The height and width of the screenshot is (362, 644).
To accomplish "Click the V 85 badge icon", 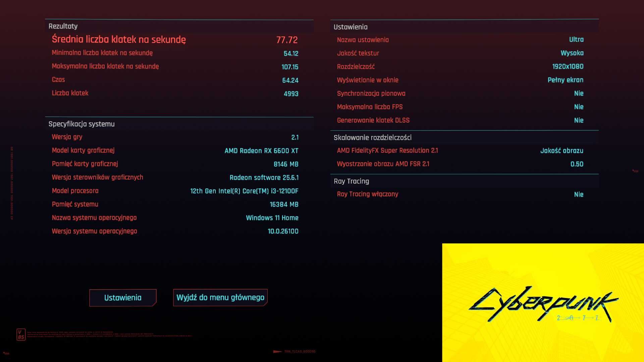I will coord(21,335).
